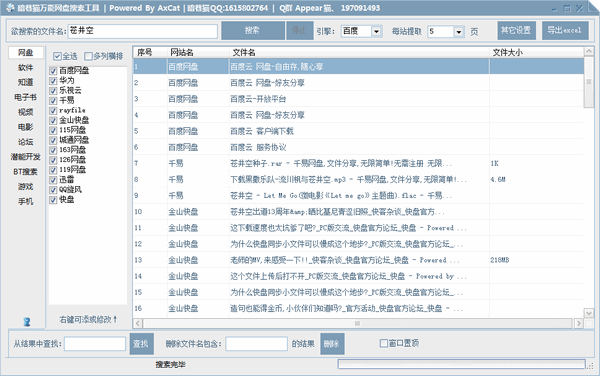This screenshot has width=600, height=376.
Task: Switch to the 视频 category
Action: (x=26, y=112)
